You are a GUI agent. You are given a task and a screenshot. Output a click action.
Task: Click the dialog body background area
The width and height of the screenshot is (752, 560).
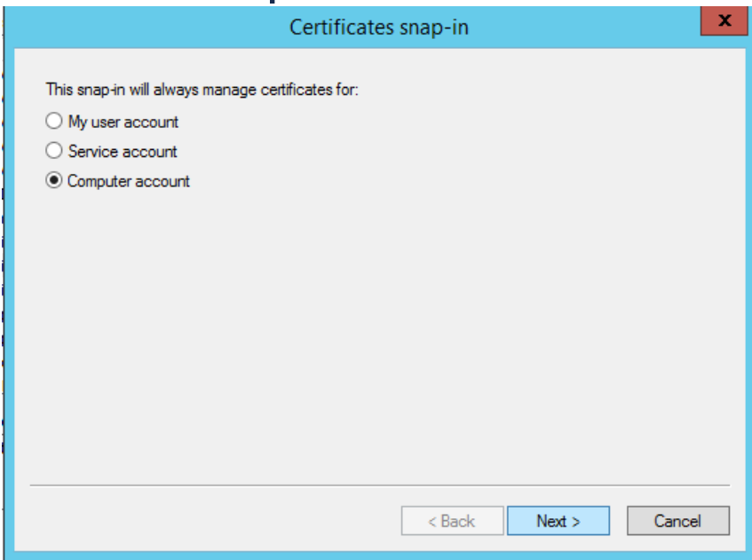[373, 337]
